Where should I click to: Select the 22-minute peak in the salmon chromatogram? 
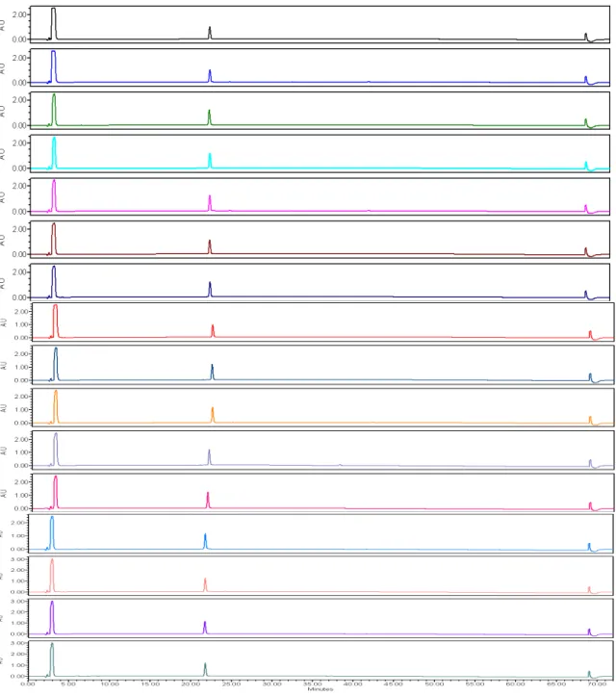(205, 585)
